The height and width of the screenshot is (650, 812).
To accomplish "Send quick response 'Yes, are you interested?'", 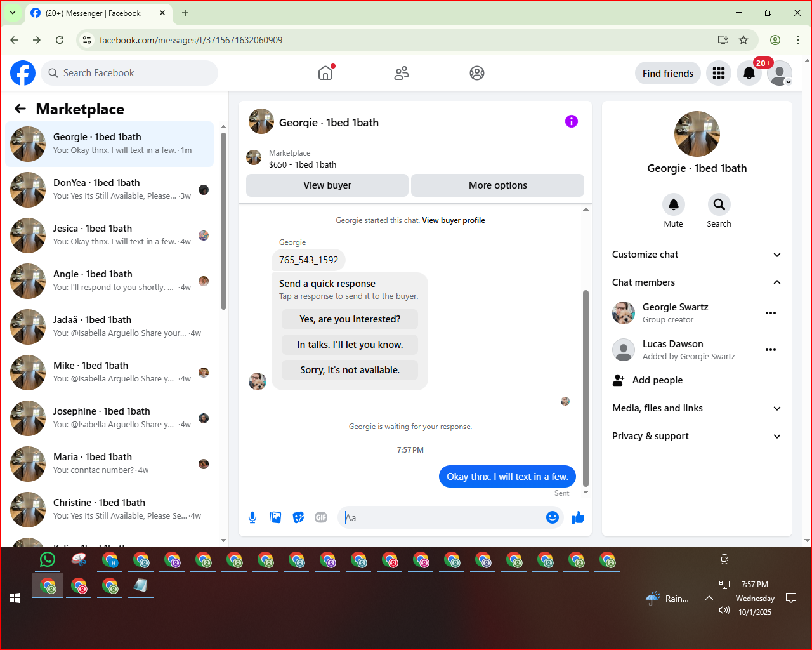I will (350, 319).
